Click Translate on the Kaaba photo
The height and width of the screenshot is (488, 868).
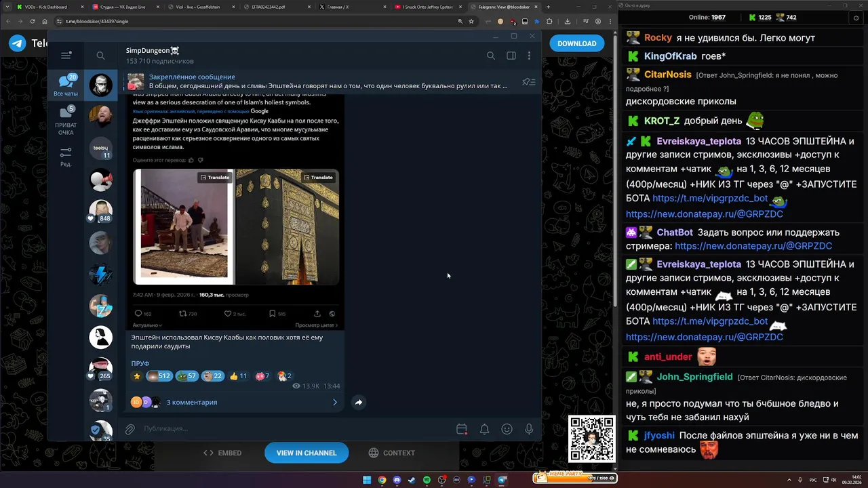318,178
